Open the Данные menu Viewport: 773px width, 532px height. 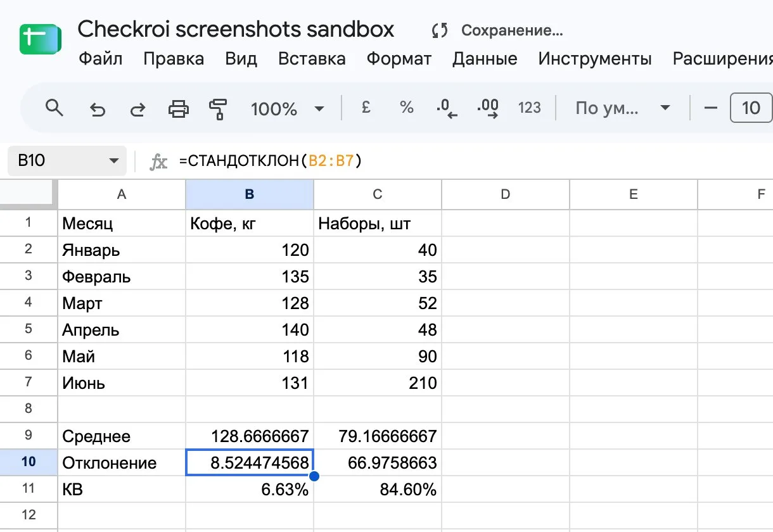point(485,59)
